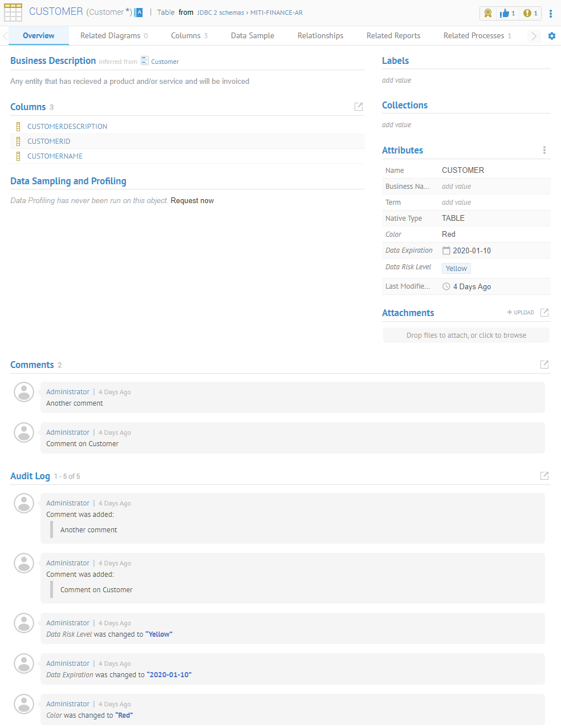Switch to the Data Sample tab
The width and height of the screenshot is (561, 728).
[x=253, y=35]
